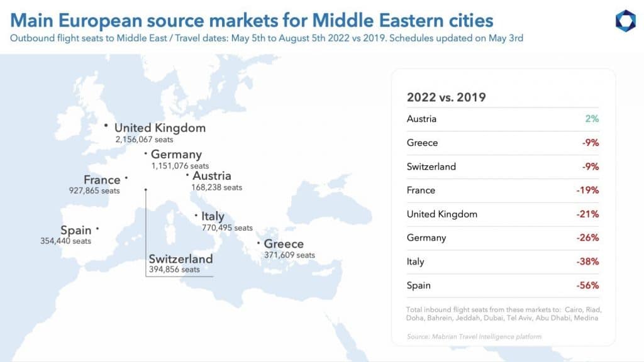The image size is (644, 362).
Task: Select the Austria row name in the table
Action: 421,119
